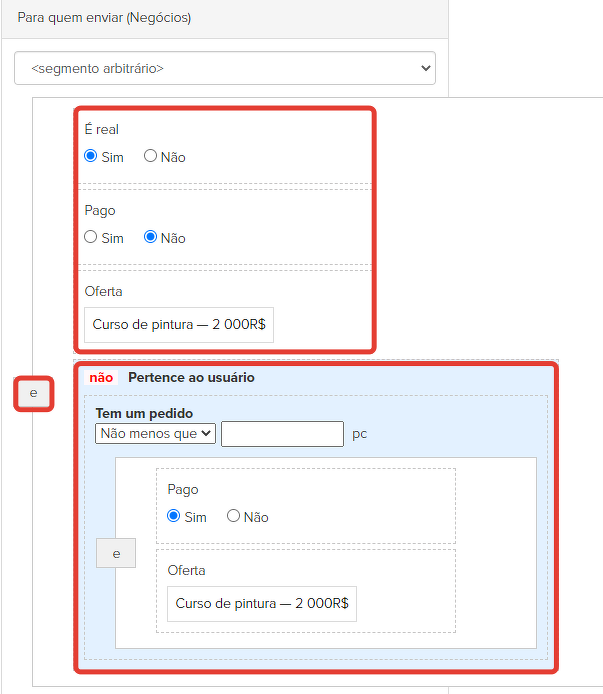Choose Não for the top Pago option
Viewport: 603px width, 694px height.
click(151, 237)
